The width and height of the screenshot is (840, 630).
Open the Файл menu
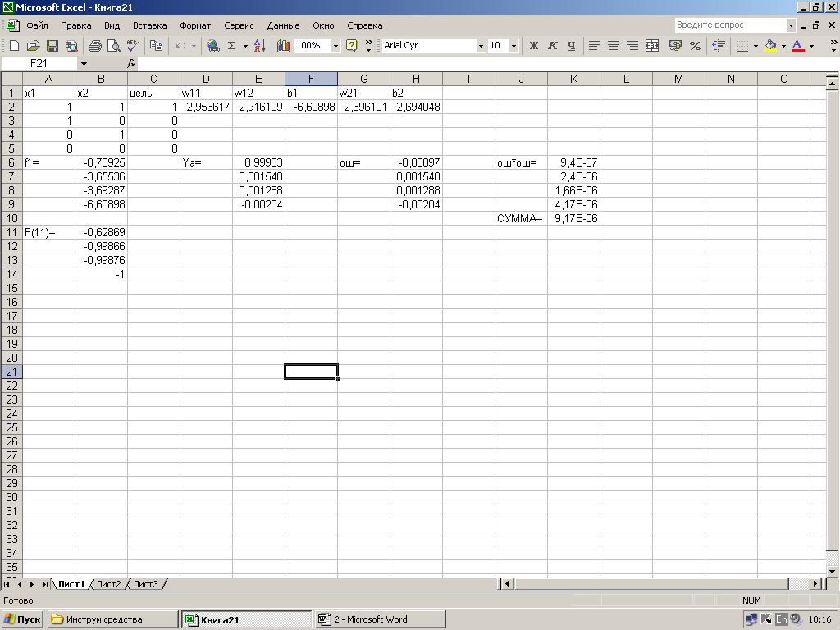click(x=37, y=25)
